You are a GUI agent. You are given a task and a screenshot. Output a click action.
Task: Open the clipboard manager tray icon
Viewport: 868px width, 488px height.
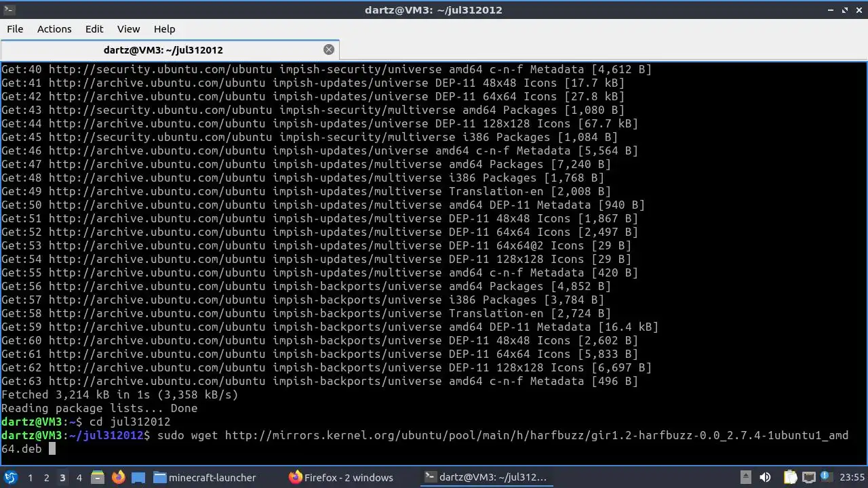pyautogui.click(x=790, y=477)
